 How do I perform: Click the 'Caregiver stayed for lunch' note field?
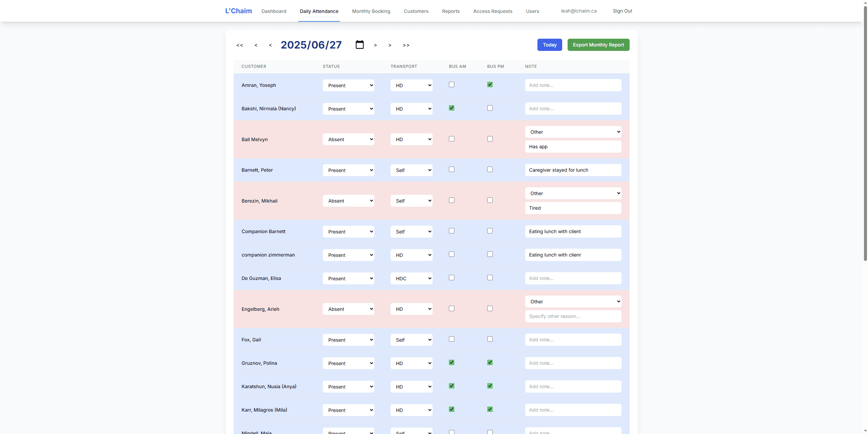pos(573,170)
